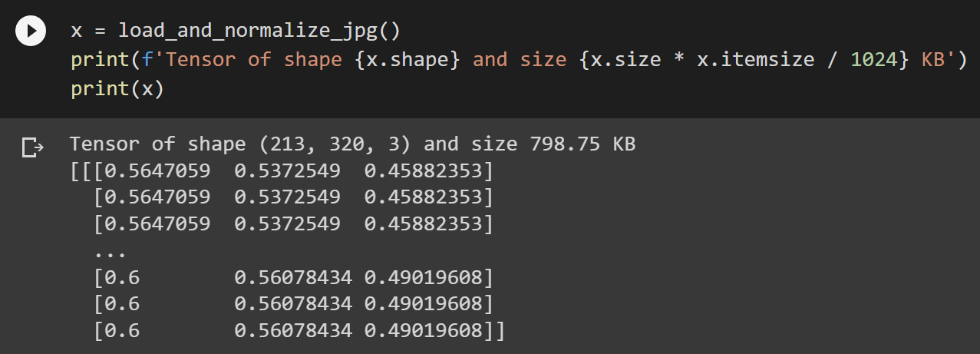Click the trailing KB text in code
The image size is (980, 354).
click(x=932, y=60)
